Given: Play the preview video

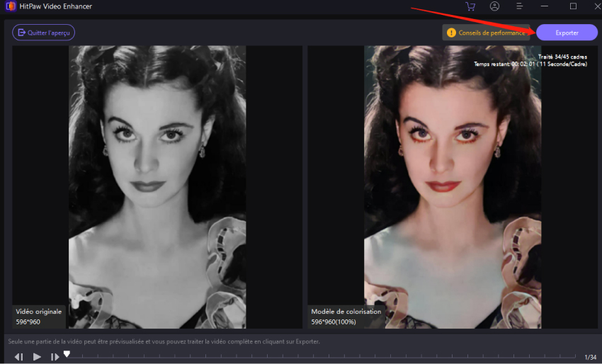Looking at the screenshot, I should [37, 357].
